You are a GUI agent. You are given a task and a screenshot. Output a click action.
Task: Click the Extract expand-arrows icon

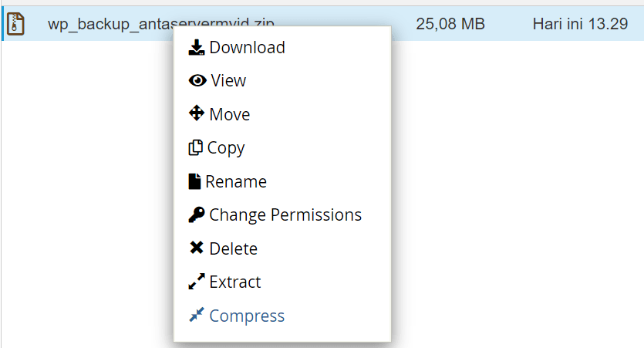pyautogui.click(x=197, y=282)
